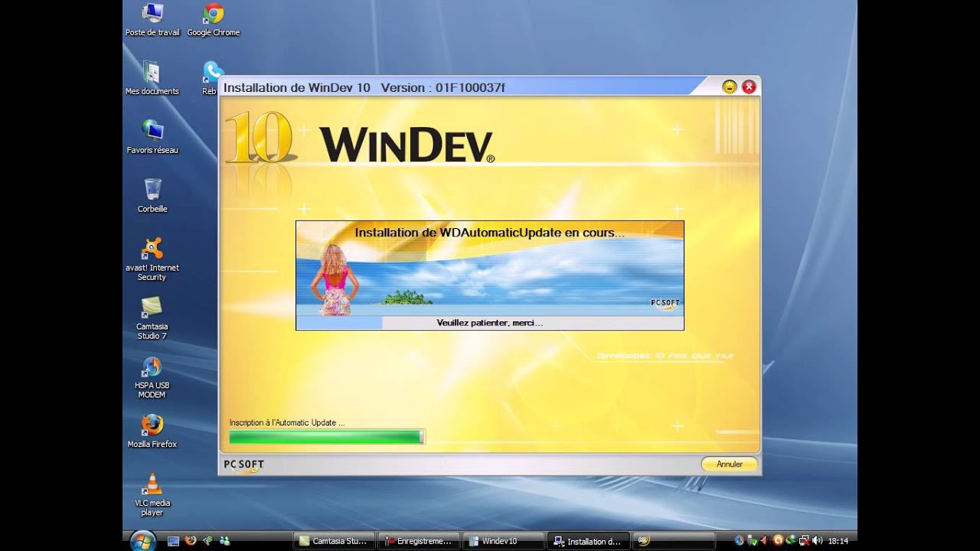
Task: Click the Annuler button in installer
Action: (x=729, y=464)
